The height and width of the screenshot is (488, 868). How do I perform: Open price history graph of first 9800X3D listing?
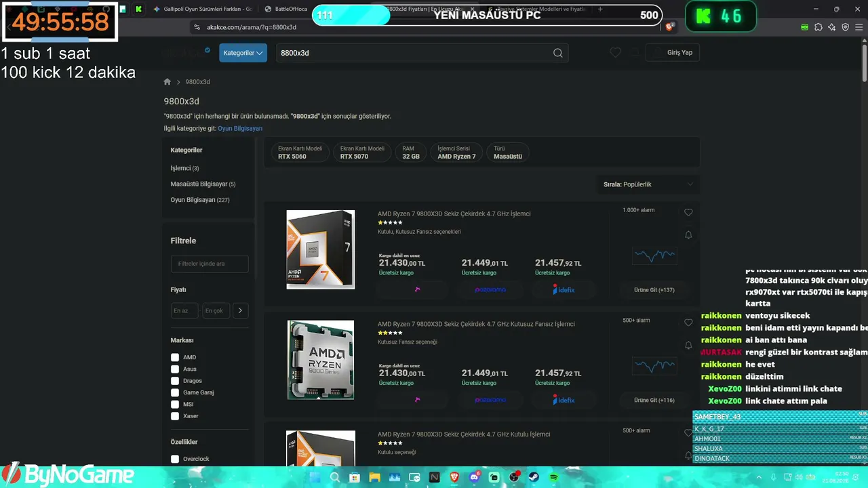[x=654, y=256]
